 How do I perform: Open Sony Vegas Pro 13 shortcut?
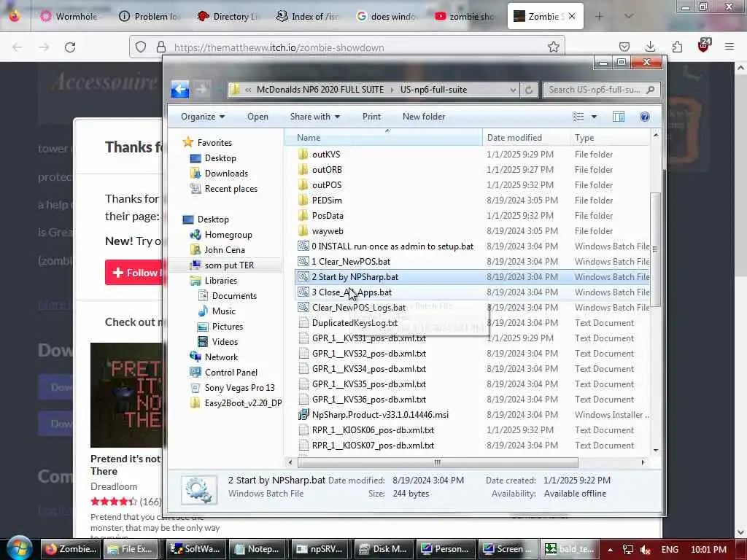(x=239, y=388)
